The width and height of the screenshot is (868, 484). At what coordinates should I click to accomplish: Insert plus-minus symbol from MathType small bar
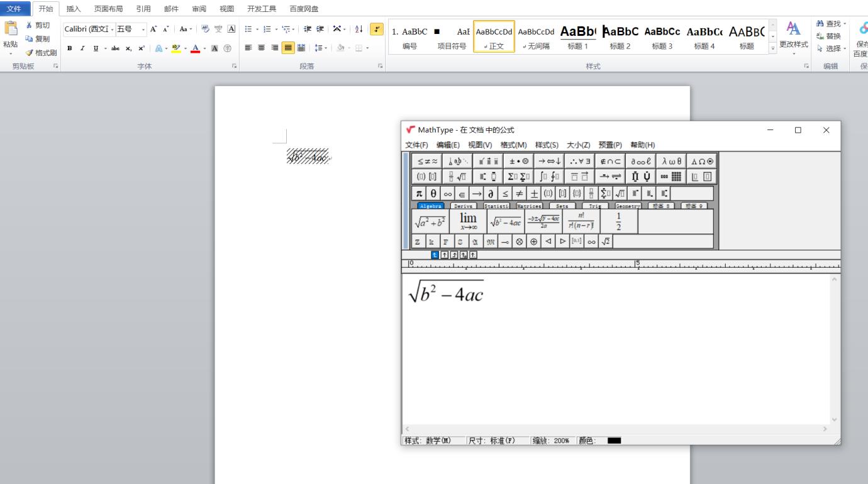pyautogui.click(x=534, y=194)
